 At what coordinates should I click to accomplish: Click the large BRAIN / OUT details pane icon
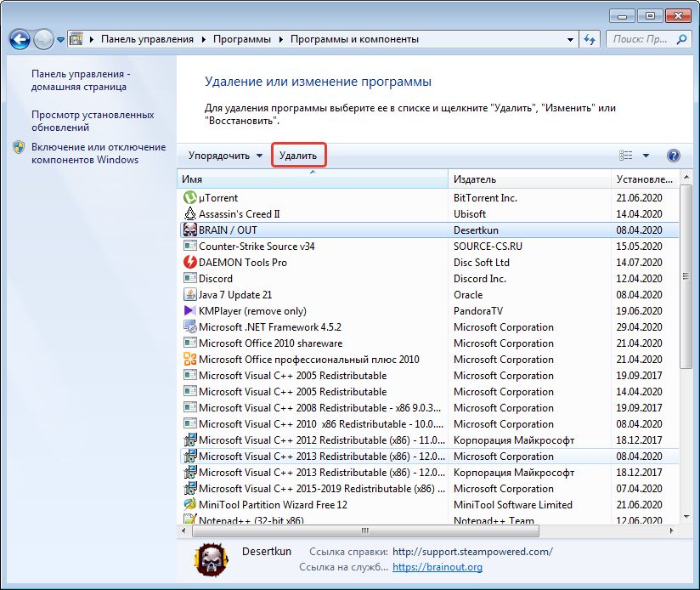[x=212, y=559]
